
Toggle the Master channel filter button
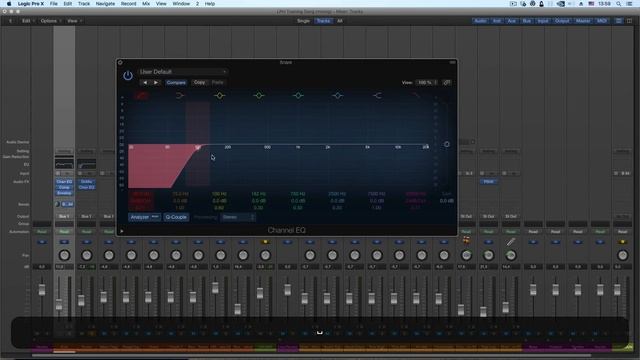pyautogui.click(x=583, y=21)
